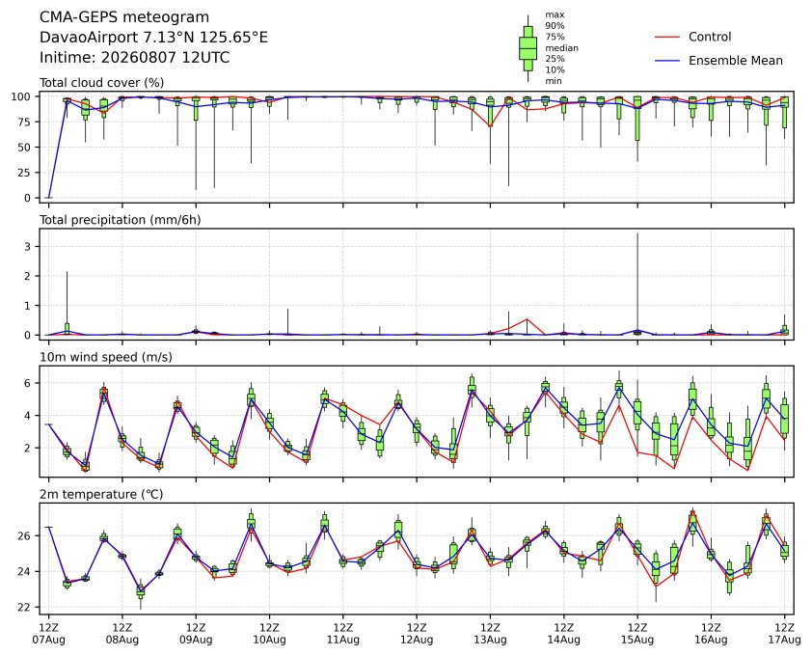Image resolution: width=812 pixels, height=656 pixels.
Task: Click the '90%' label in boxplot legend
Action: click(555, 26)
